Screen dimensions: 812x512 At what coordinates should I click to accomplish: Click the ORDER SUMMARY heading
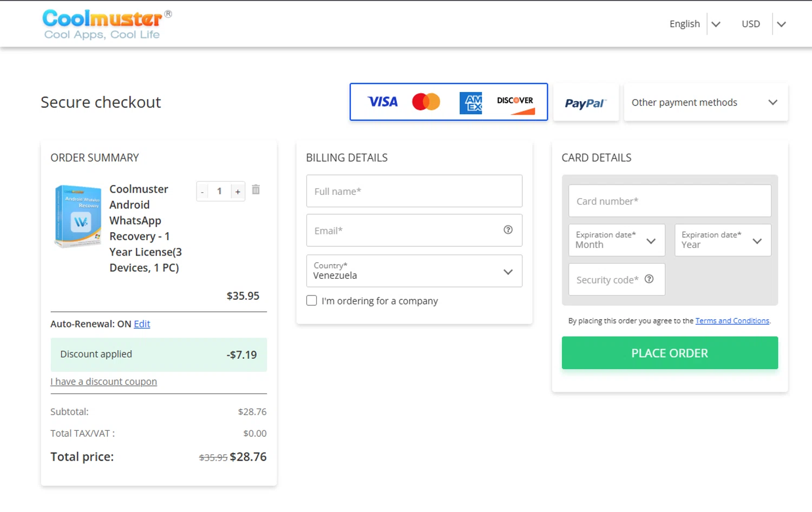[95, 157]
